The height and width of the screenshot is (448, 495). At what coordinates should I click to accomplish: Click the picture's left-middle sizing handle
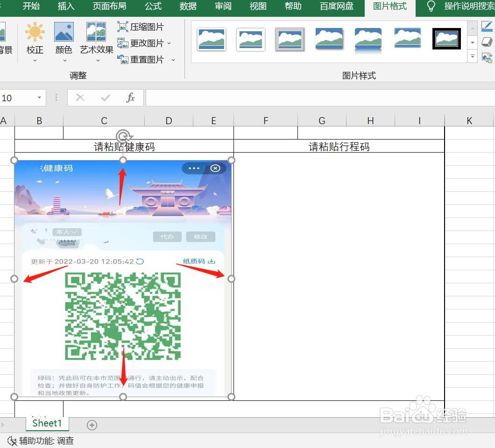[14, 279]
